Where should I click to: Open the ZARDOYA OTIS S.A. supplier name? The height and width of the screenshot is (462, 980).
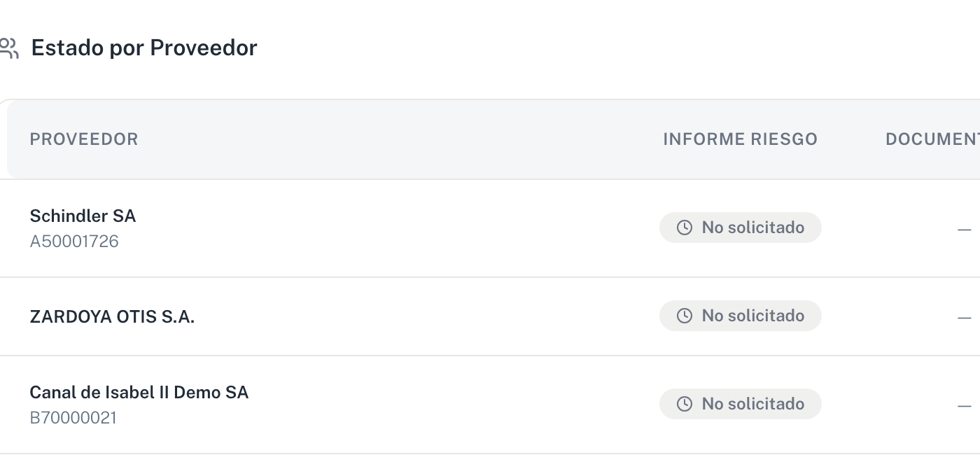tap(112, 316)
